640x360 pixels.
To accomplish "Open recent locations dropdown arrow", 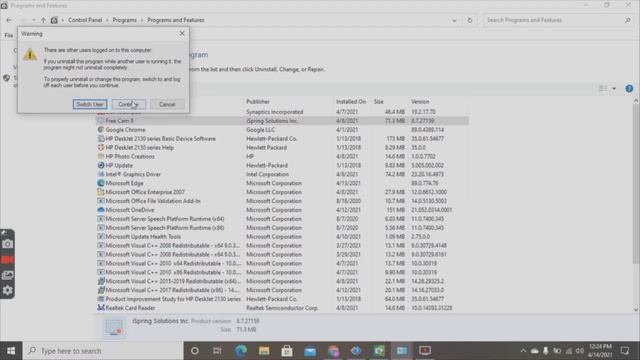I will click(33, 20).
